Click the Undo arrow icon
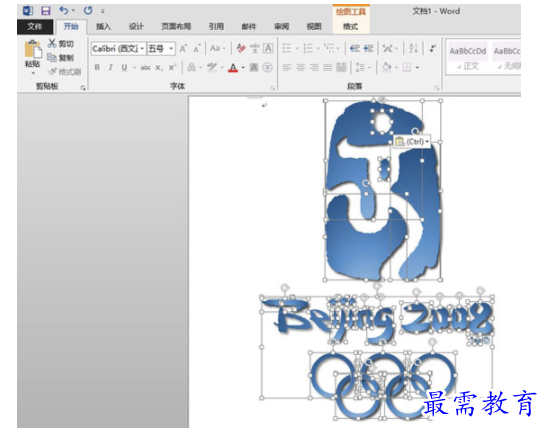 (x=64, y=10)
